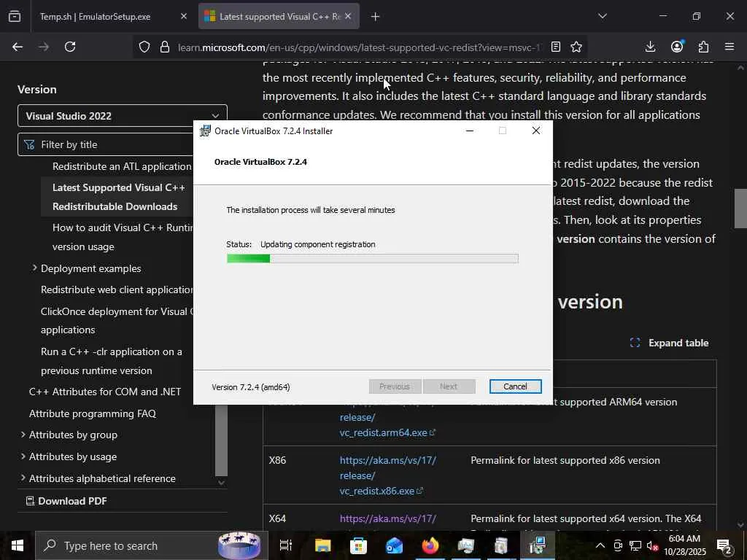747x560 pixels.
Task: Expand Attributes by usage node
Action: pos(23,456)
